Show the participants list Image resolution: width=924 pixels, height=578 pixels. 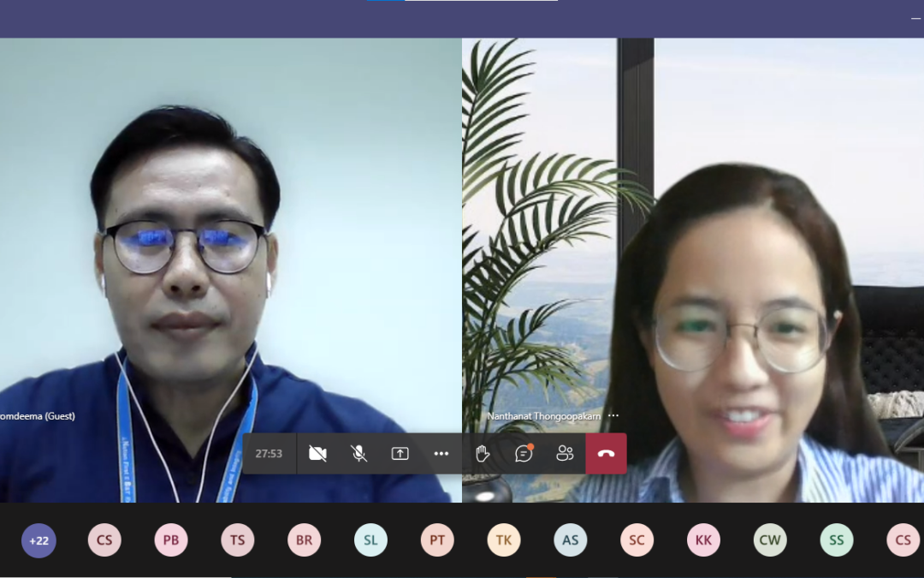pos(565,454)
